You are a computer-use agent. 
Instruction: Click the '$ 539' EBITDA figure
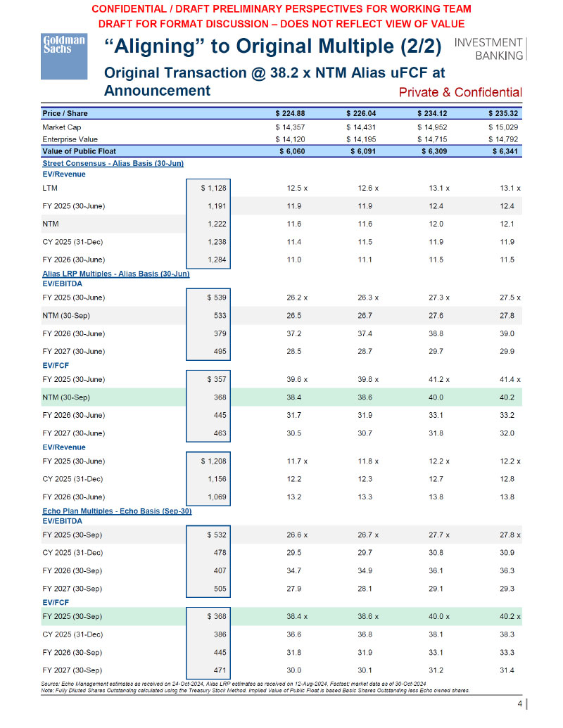coord(217,298)
